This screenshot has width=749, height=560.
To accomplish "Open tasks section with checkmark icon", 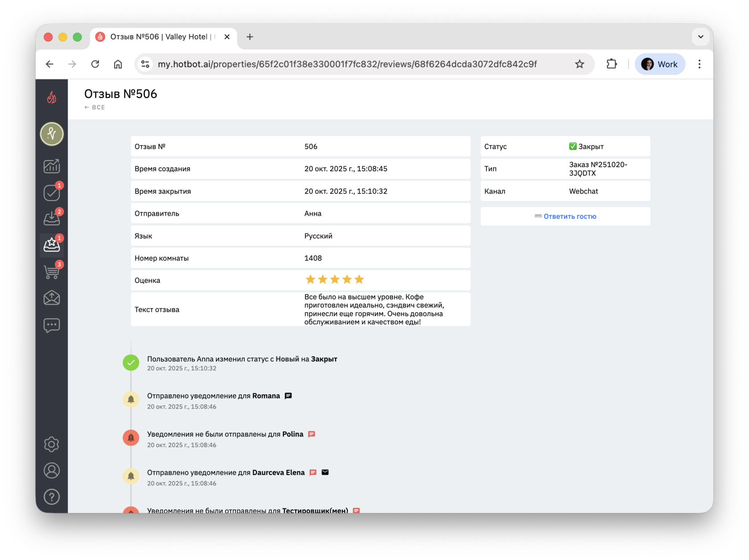I will click(52, 193).
